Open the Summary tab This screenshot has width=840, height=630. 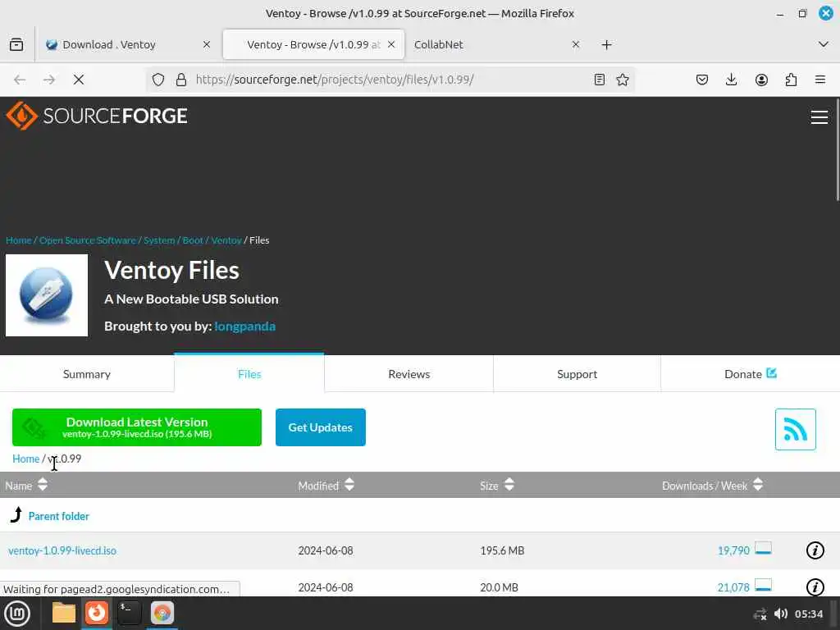(87, 374)
